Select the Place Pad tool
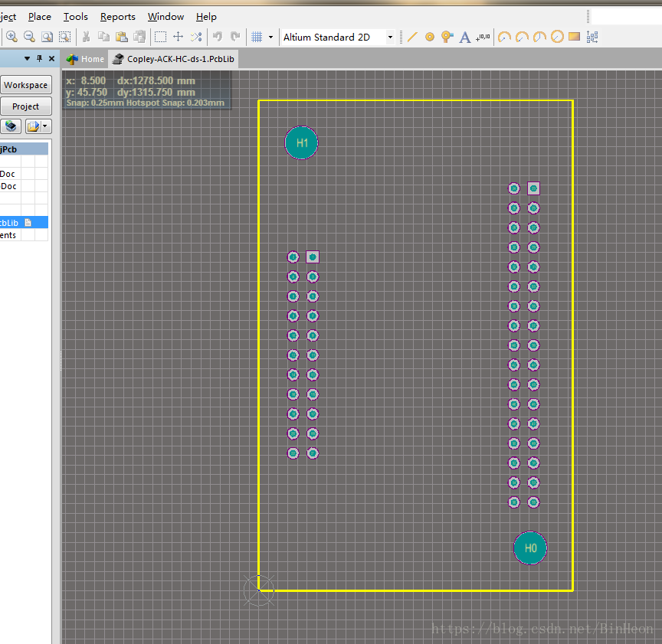The image size is (662, 644). [430, 37]
